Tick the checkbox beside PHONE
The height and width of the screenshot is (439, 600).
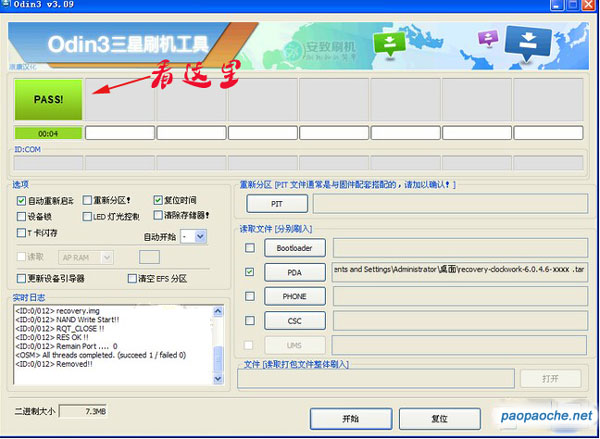pos(250,296)
